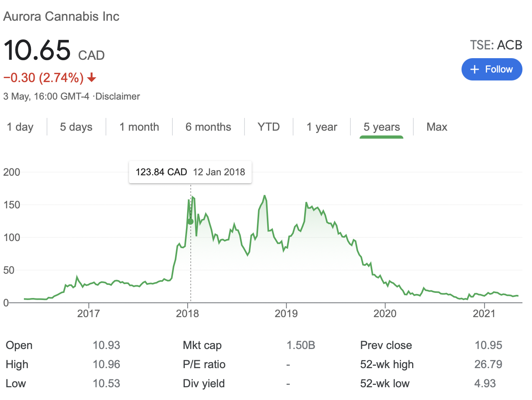The height and width of the screenshot is (400, 532).
Task: Click the 3 May, 16:00 GMT-4 timestamp
Action: pos(46,96)
